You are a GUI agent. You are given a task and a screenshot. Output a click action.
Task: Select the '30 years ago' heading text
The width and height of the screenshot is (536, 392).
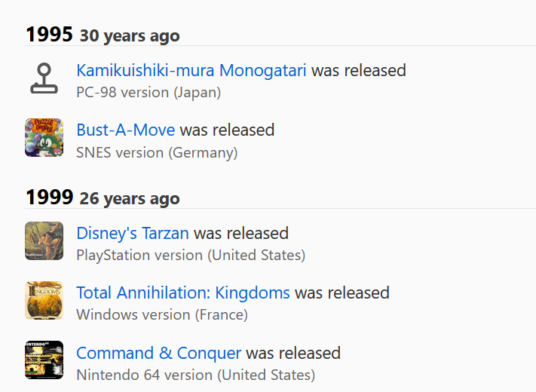130,36
